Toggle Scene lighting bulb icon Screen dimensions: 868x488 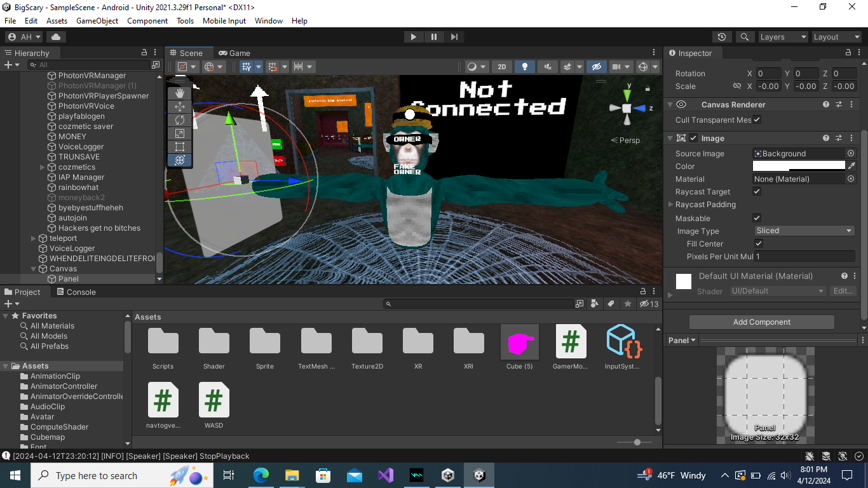524,66
